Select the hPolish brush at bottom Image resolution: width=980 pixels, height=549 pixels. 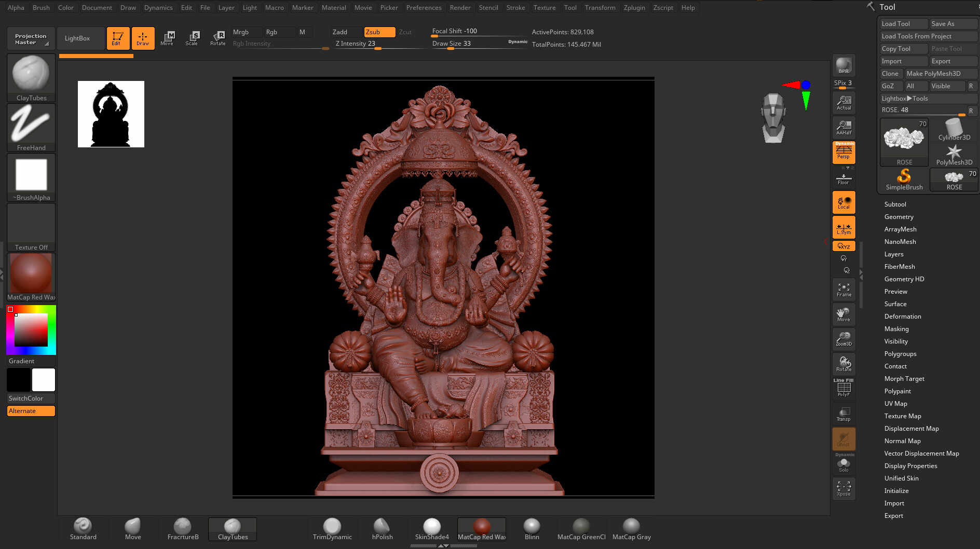(x=382, y=529)
